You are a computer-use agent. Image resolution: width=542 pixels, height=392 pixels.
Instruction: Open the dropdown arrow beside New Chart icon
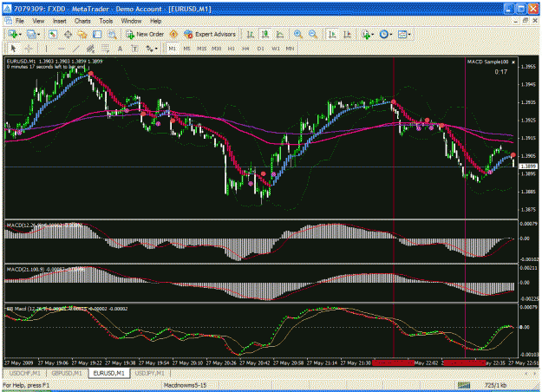click(x=20, y=35)
